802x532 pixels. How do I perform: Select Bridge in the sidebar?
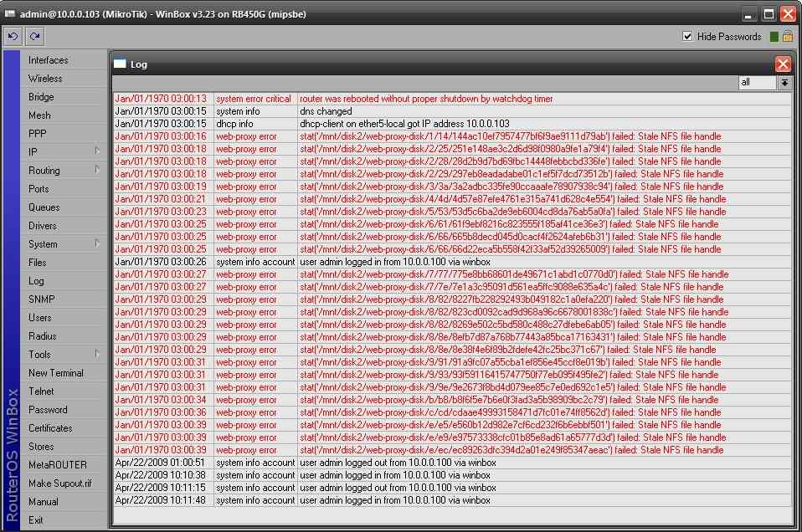point(41,96)
